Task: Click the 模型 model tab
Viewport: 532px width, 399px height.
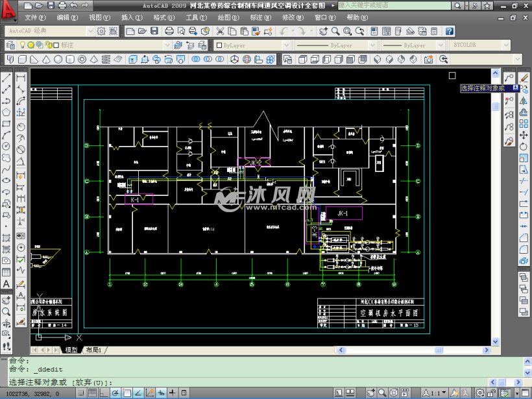Action: coord(71,350)
